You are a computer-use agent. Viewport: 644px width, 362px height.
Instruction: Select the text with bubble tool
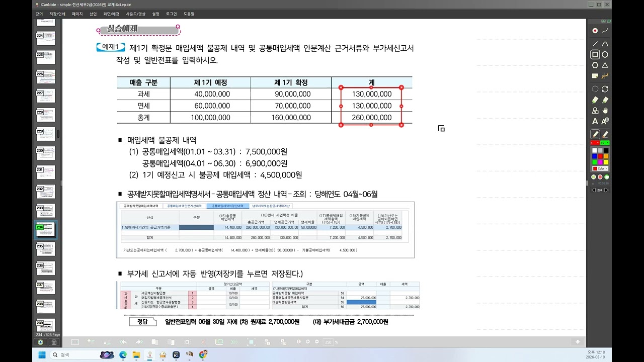pos(605,121)
